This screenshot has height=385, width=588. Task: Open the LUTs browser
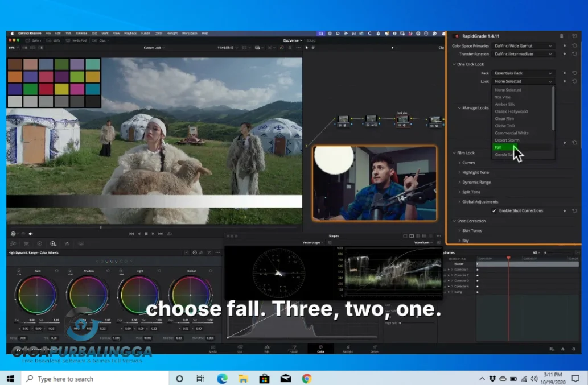(x=54, y=40)
